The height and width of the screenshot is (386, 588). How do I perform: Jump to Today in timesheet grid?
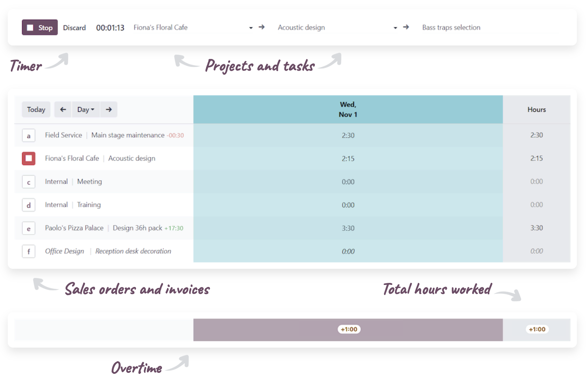coord(36,109)
